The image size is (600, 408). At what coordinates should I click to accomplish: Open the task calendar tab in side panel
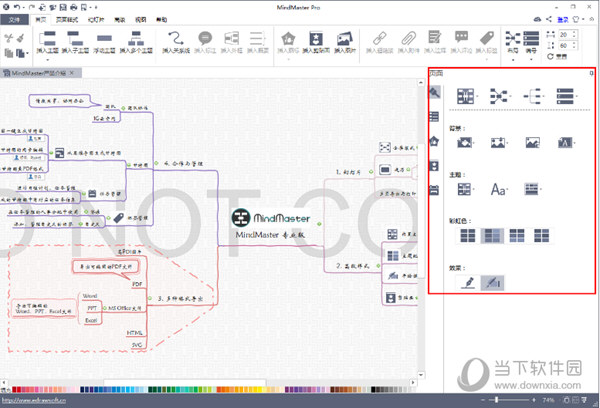434,190
